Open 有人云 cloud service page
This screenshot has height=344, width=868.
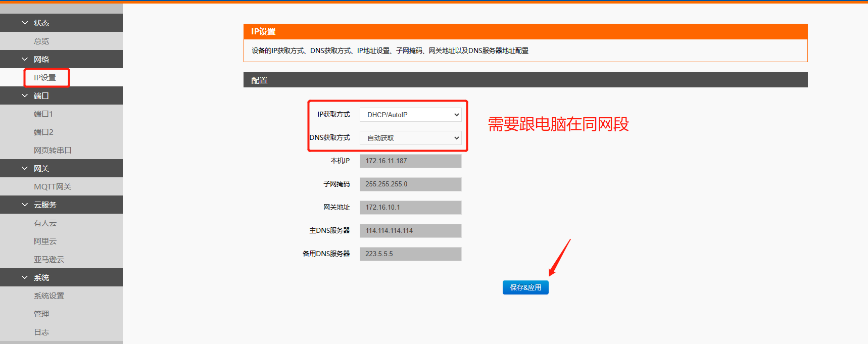point(45,223)
